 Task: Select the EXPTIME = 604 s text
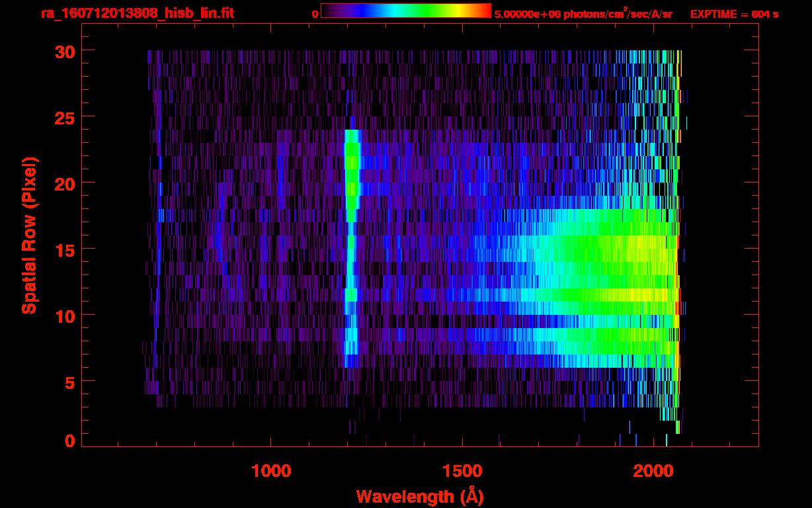click(734, 14)
